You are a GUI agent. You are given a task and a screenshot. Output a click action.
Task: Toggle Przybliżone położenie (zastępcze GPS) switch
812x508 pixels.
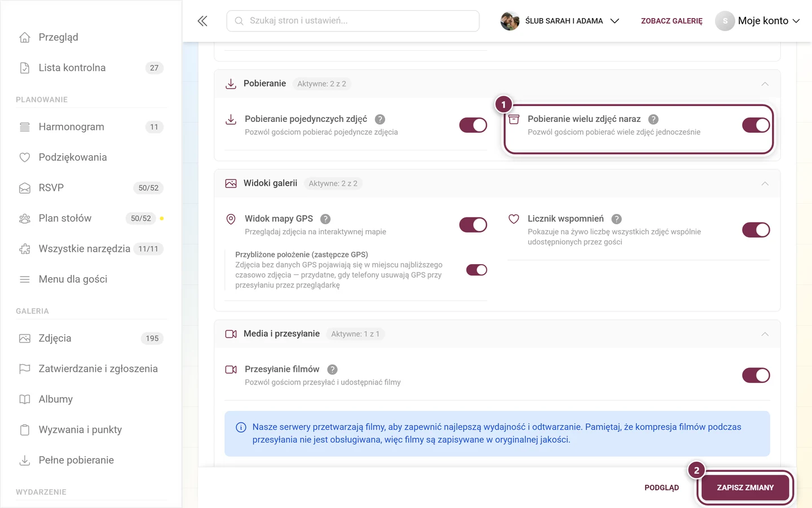click(x=476, y=270)
